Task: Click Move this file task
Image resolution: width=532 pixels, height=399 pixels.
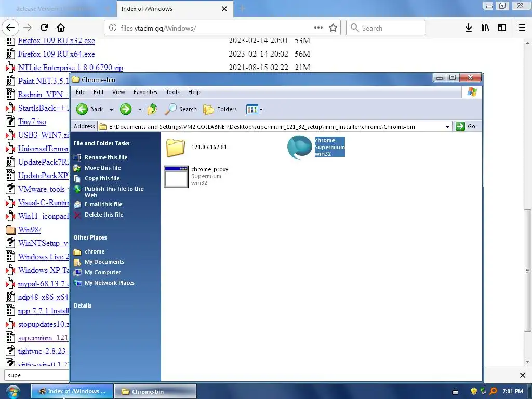Action: [102, 168]
